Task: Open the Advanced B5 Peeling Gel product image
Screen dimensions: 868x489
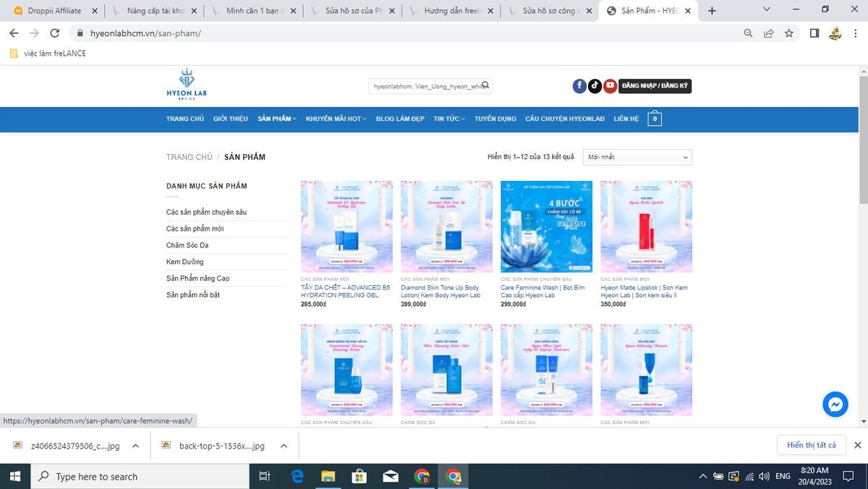Action: coord(346,226)
